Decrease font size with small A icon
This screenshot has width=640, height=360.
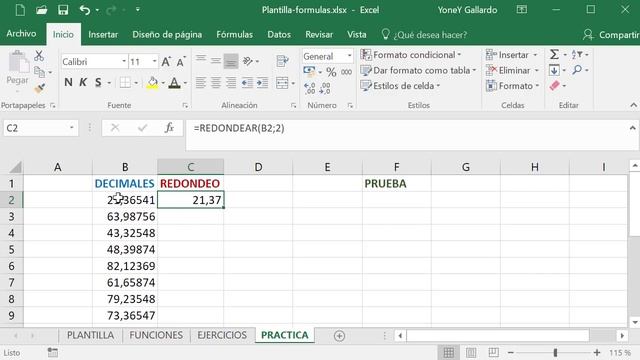(x=181, y=62)
